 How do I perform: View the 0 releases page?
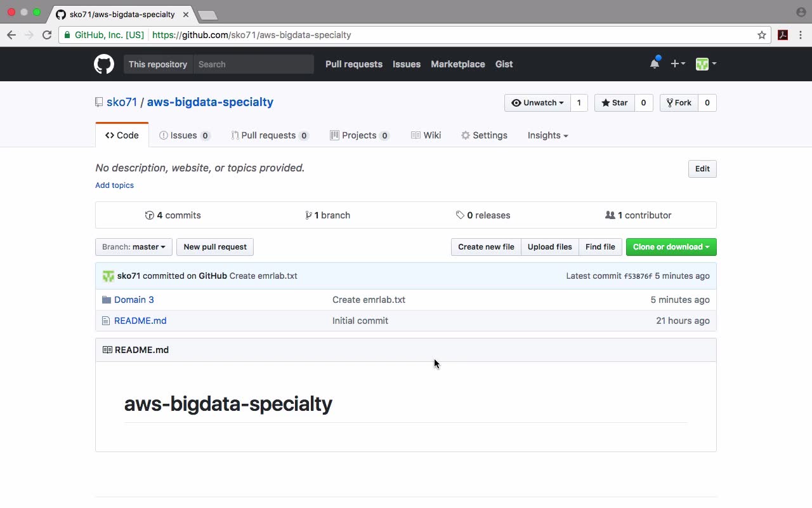click(483, 215)
